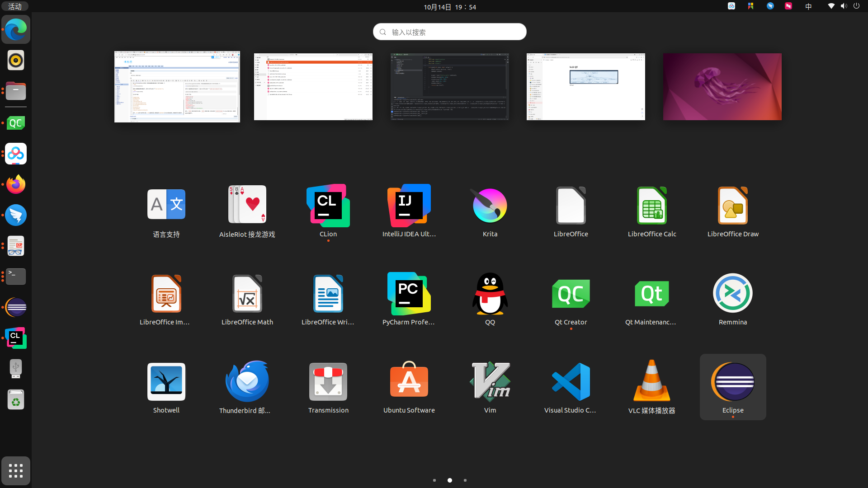Open LibreOffice Calc

652,211
